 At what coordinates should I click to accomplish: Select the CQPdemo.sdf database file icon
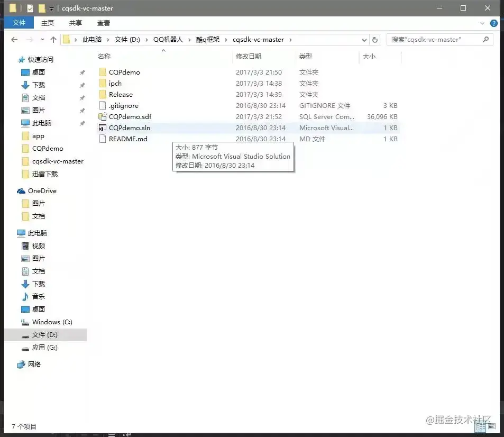pyautogui.click(x=103, y=117)
